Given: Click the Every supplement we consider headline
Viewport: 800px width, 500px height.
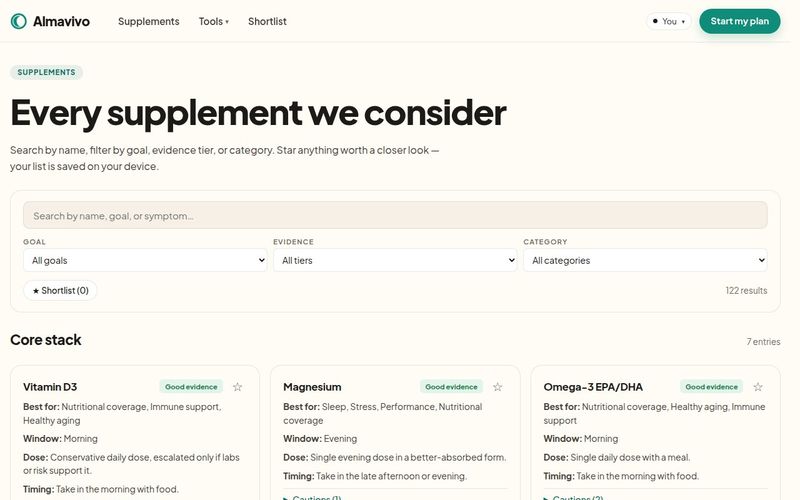Looking at the screenshot, I should 258,113.
